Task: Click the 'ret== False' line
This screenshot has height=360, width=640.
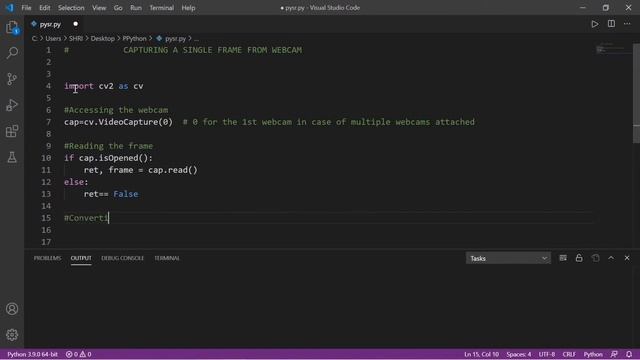Action: [111, 194]
